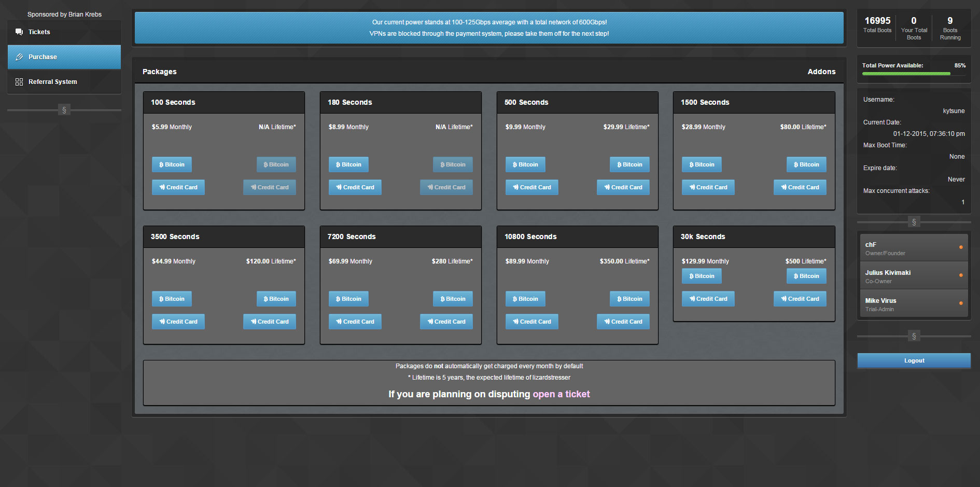The image size is (980, 487).
Task: Click the Referral System grid icon
Action: coord(19,82)
